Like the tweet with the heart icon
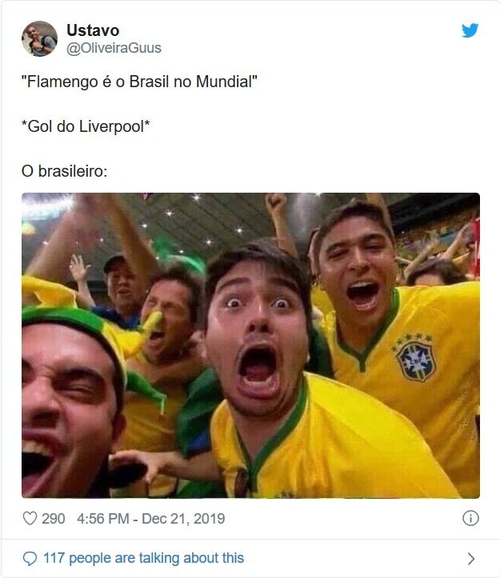The height and width of the screenshot is (578, 500). 30,518
